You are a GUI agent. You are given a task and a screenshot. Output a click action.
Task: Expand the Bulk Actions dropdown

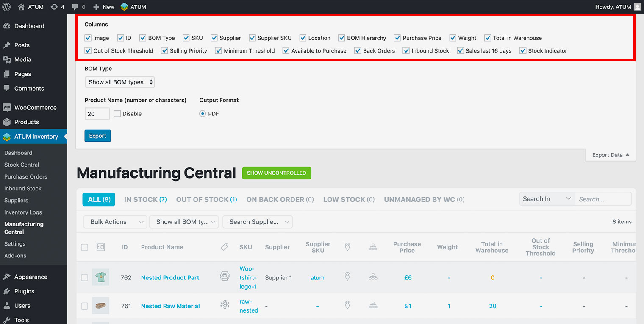[x=115, y=222]
